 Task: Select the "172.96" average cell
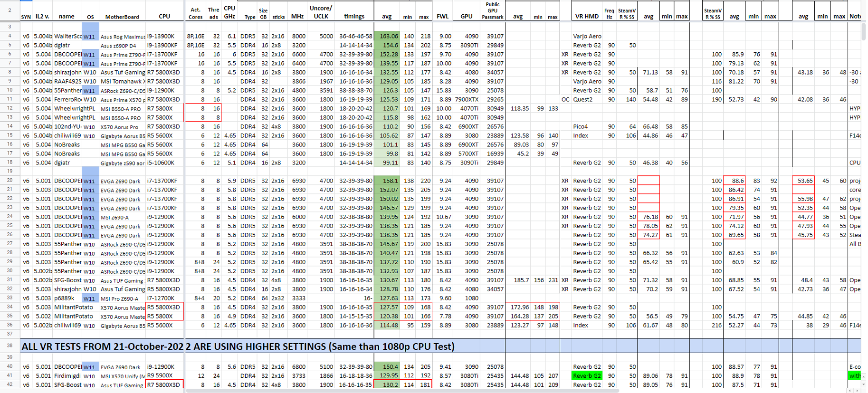pyautogui.click(x=519, y=307)
